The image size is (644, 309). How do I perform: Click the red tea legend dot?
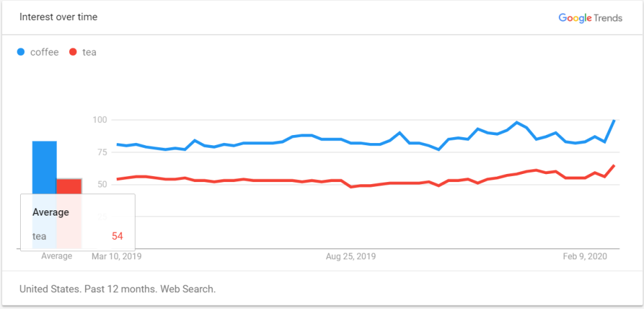[x=73, y=52]
